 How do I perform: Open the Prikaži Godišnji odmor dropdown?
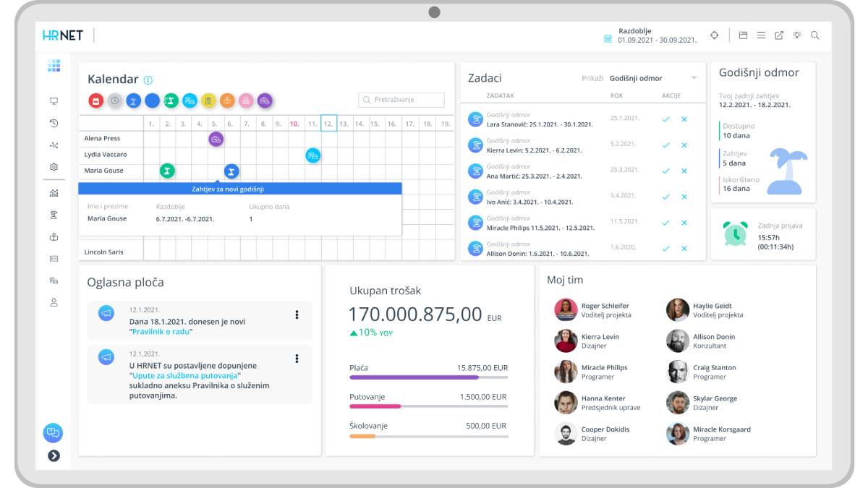[x=652, y=78]
